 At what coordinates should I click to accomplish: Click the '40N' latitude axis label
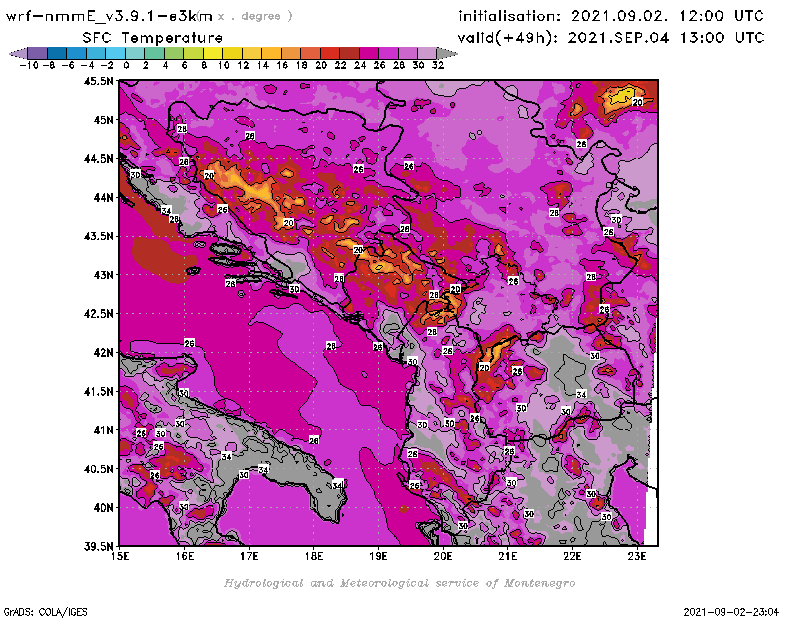(x=103, y=508)
